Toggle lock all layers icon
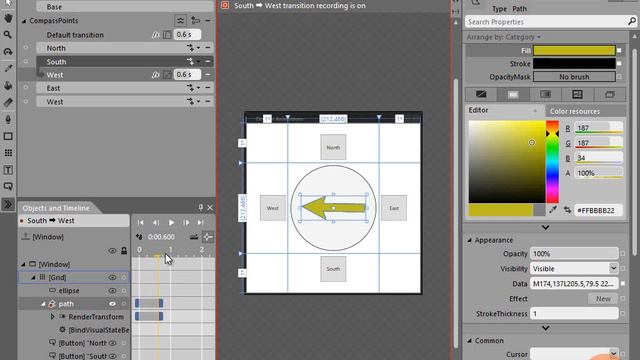Screen dimensions: 640x360 pos(124,251)
